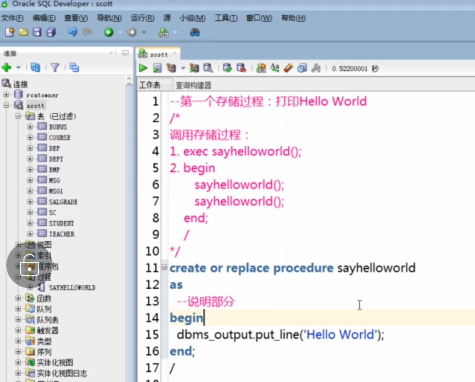Click the binoculars Find DB Object icon
Image resolution: width=475 pixels, height=382 pixels.
(195, 32)
